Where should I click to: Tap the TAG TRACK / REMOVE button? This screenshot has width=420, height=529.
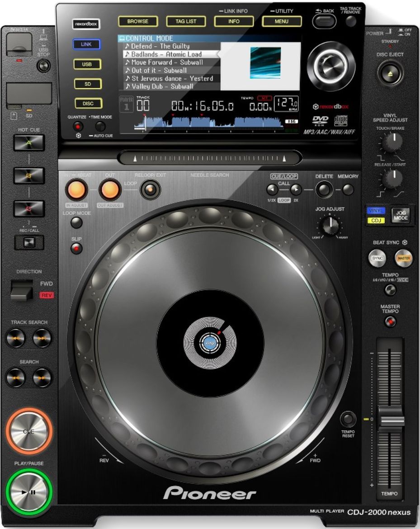pyautogui.click(x=351, y=21)
